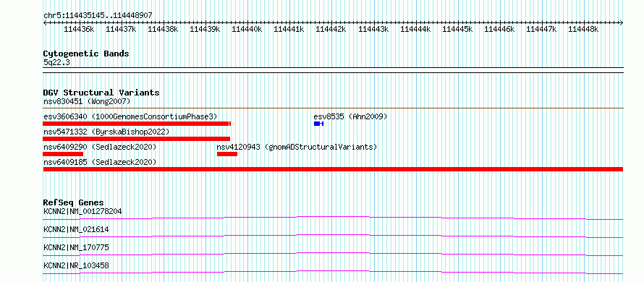Screen dimensions: 644x282
Task: Click the KCNN2|NR_103458 gene label
Action: [76, 265]
